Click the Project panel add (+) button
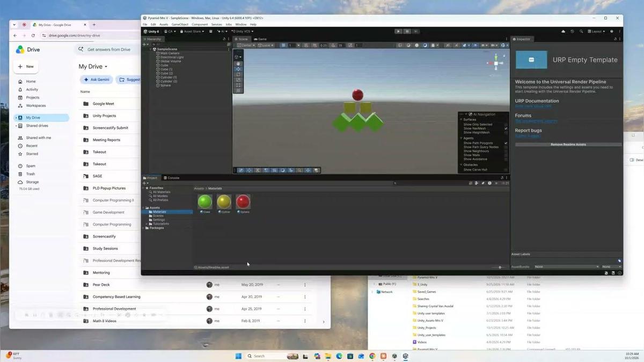Screen dimensions: 644x362 145,183
